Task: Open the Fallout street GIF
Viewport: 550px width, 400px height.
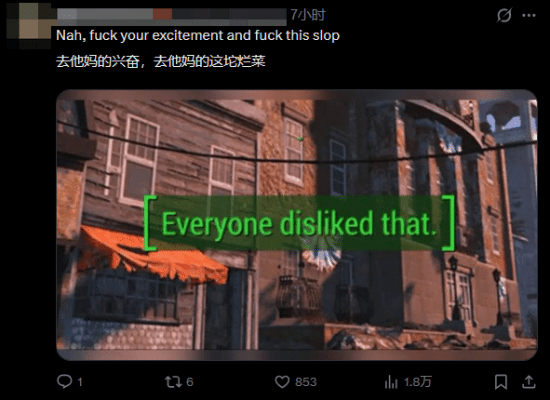Action: (x=297, y=225)
